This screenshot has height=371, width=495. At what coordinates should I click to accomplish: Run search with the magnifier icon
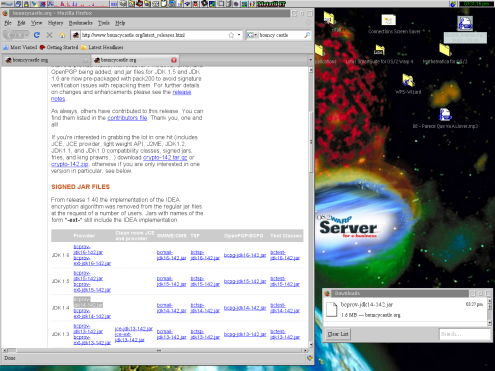[x=307, y=35]
